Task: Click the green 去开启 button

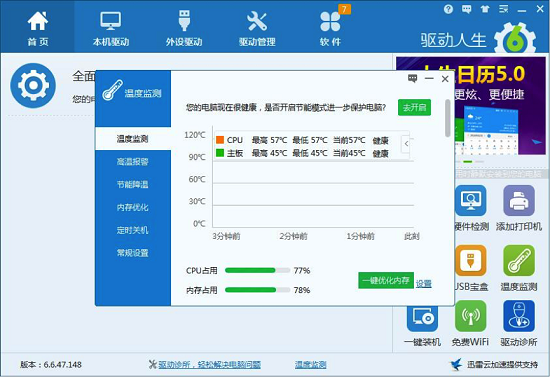Action: (414, 107)
